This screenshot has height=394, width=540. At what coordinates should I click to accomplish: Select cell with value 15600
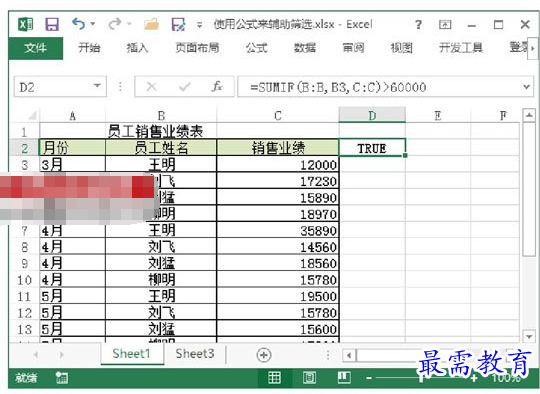pyautogui.click(x=278, y=329)
